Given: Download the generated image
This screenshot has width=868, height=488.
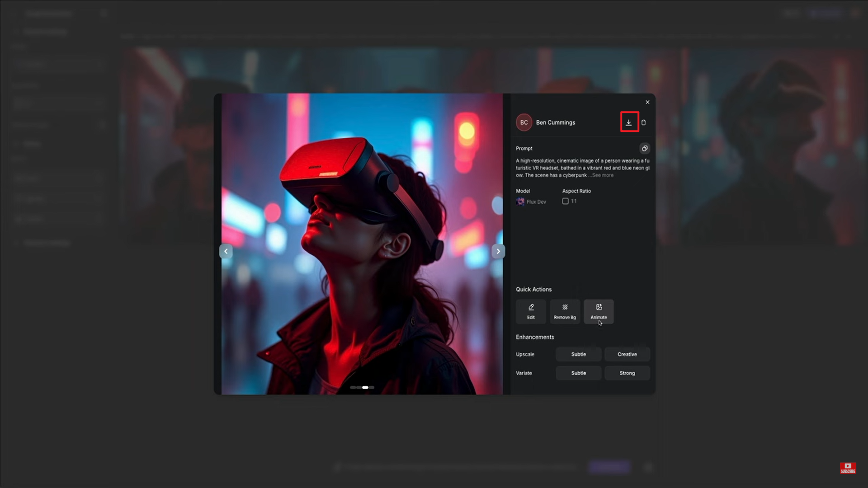Looking at the screenshot, I should coord(629,122).
